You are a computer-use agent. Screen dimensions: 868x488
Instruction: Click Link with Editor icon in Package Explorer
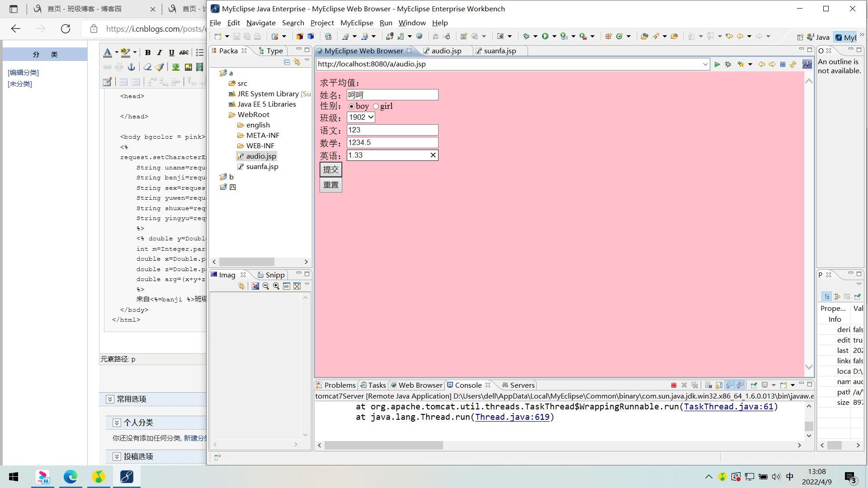click(297, 62)
